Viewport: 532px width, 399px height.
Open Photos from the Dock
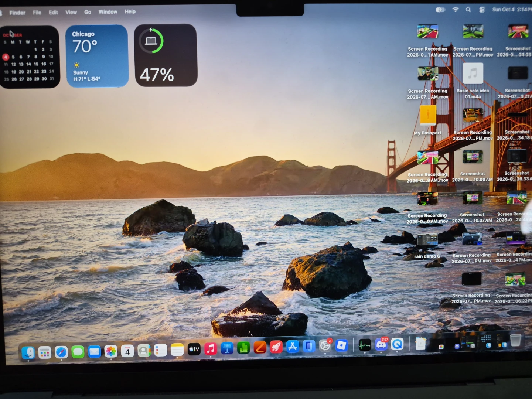pos(111,351)
